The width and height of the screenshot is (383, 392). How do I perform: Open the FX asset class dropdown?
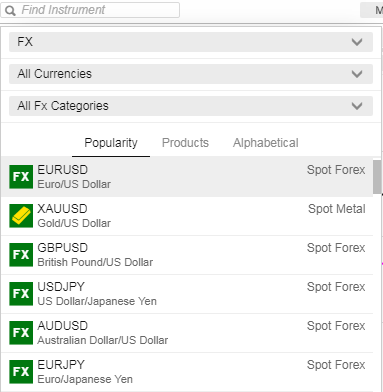[x=191, y=42]
